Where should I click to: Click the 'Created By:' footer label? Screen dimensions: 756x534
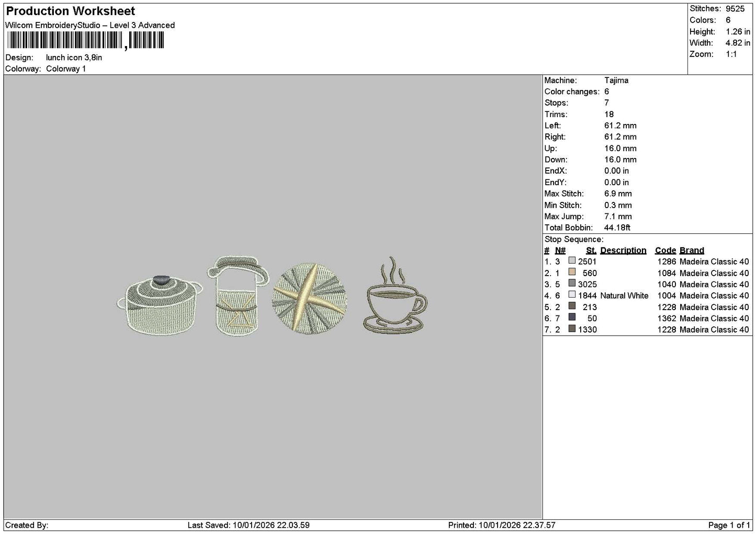(x=27, y=525)
